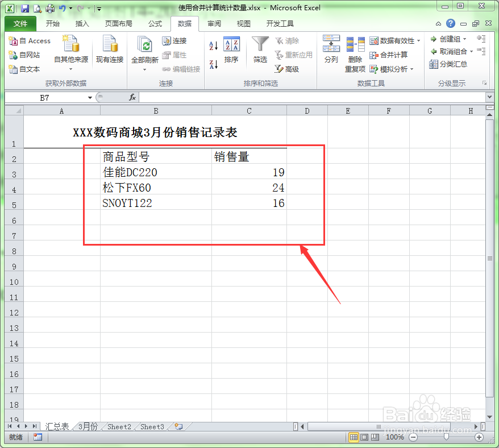Switch to Developer (开发工具) tab
This screenshot has height=448, width=499.
click(280, 23)
